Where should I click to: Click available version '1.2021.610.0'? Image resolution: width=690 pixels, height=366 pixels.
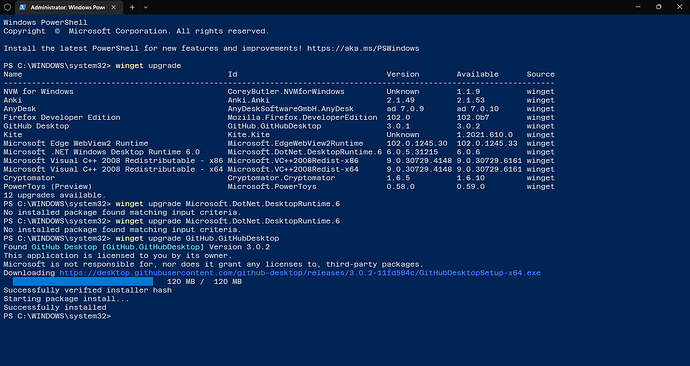click(484, 135)
